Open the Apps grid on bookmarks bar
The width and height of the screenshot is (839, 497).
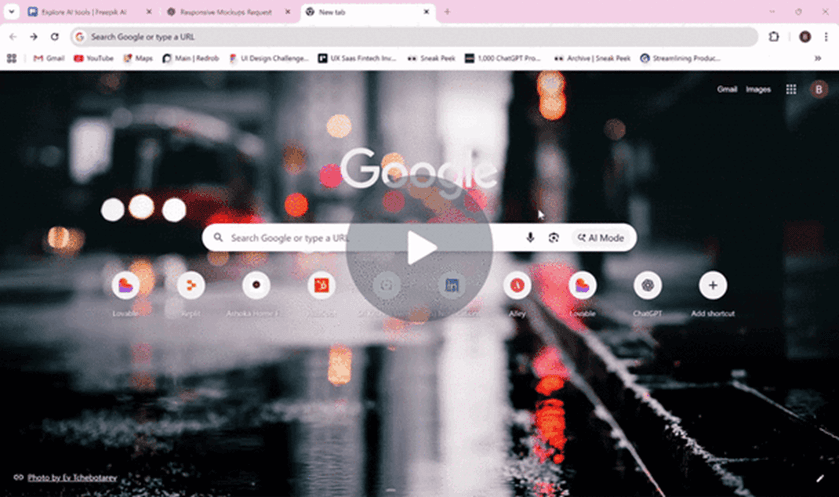point(11,58)
